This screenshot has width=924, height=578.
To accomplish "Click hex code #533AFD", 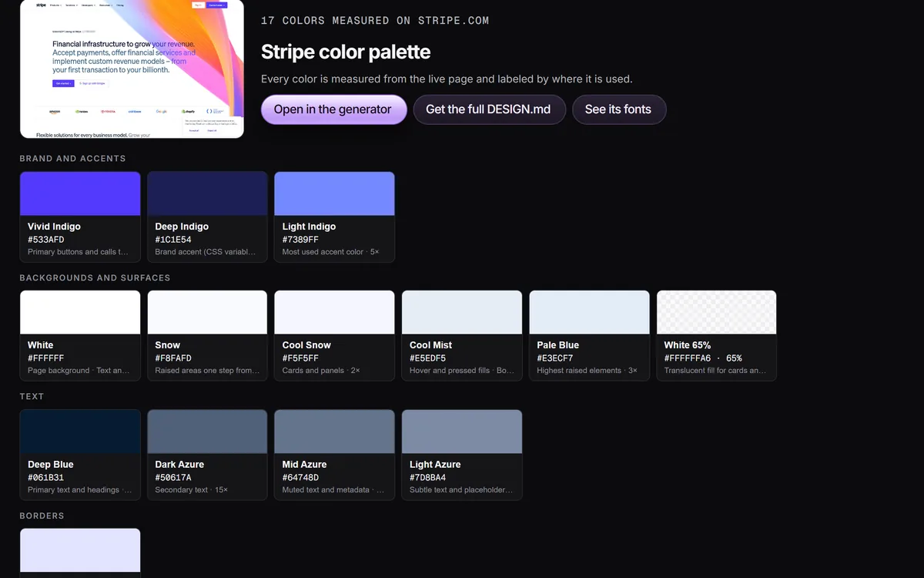I will [x=46, y=240].
